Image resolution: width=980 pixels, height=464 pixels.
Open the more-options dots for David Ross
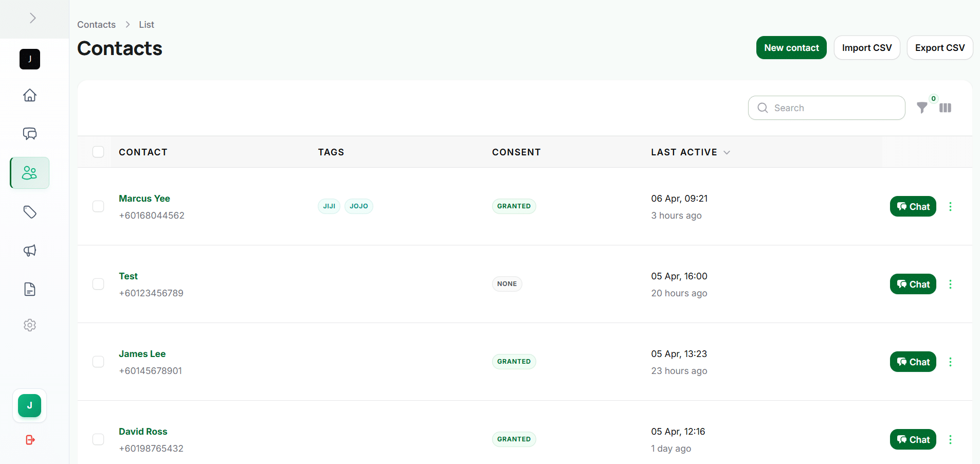click(x=950, y=439)
